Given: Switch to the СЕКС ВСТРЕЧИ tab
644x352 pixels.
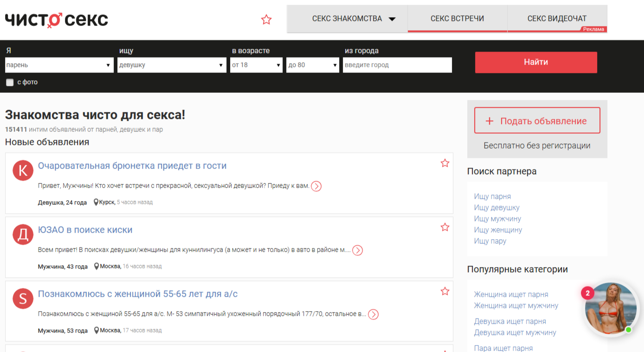Looking at the screenshot, I should click(x=457, y=19).
